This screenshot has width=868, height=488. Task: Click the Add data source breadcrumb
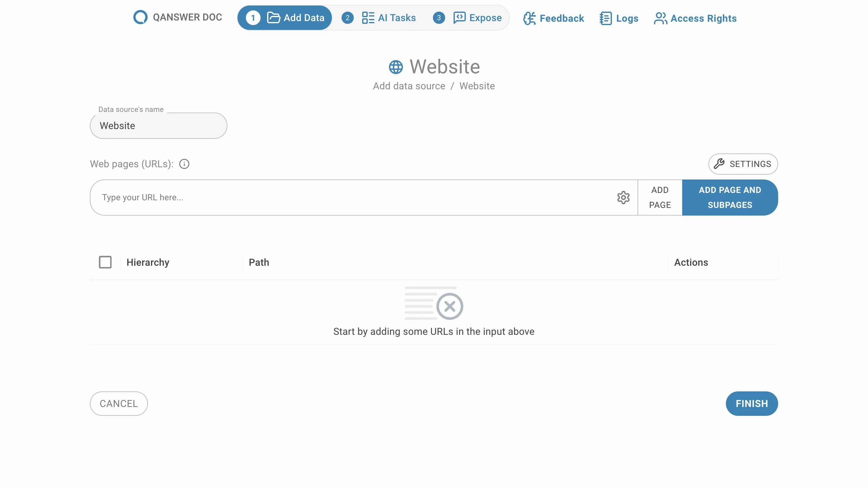tap(409, 86)
